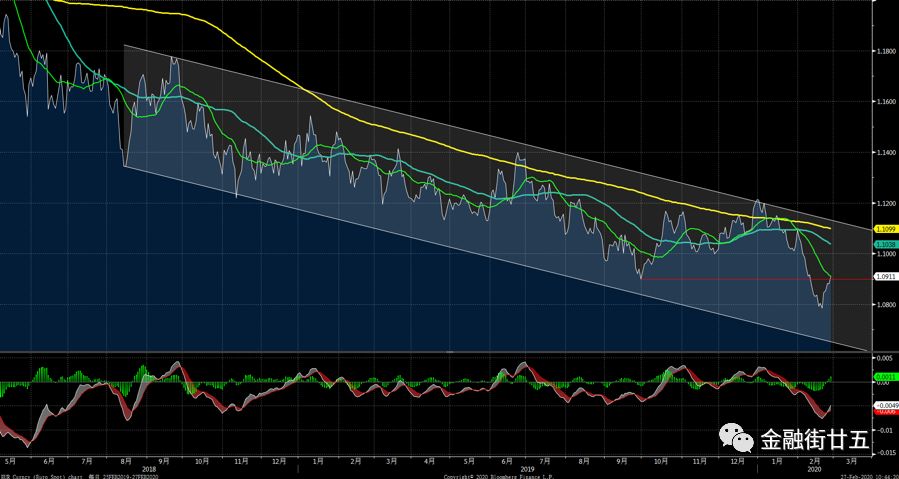Click the green 0.0011 histogram value tag

click(x=885, y=377)
